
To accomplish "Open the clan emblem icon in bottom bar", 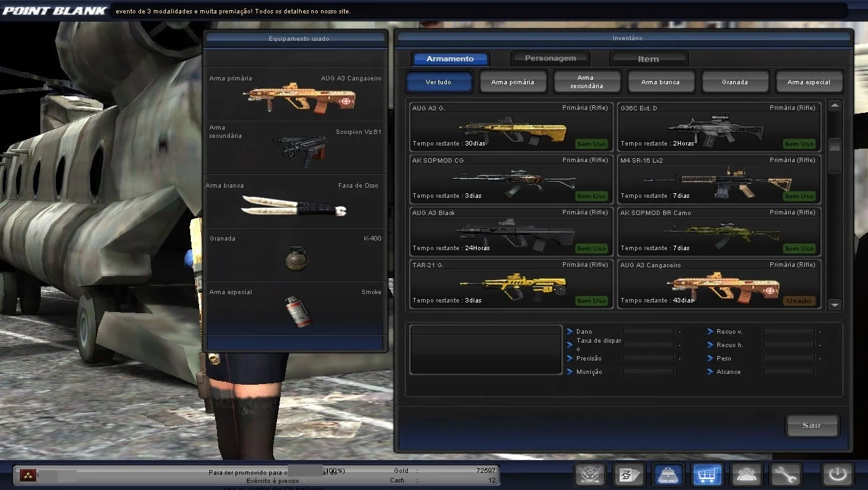I will point(590,475).
